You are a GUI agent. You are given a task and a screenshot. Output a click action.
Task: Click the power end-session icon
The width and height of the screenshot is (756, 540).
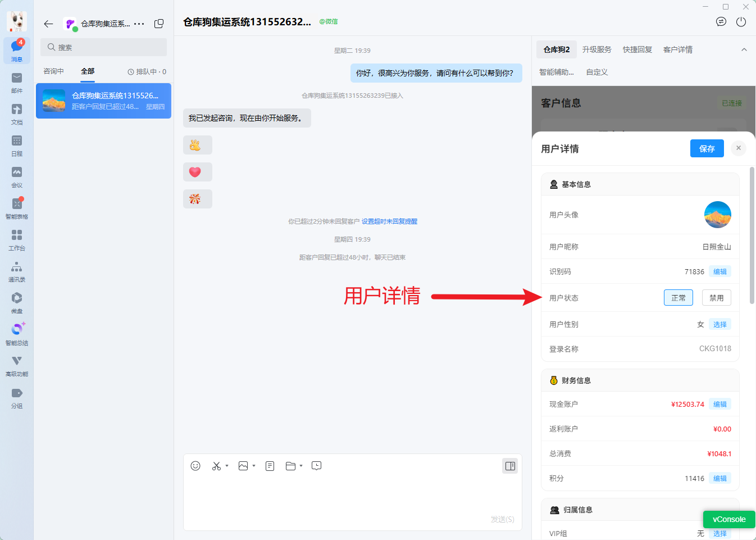click(x=741, y=22)
